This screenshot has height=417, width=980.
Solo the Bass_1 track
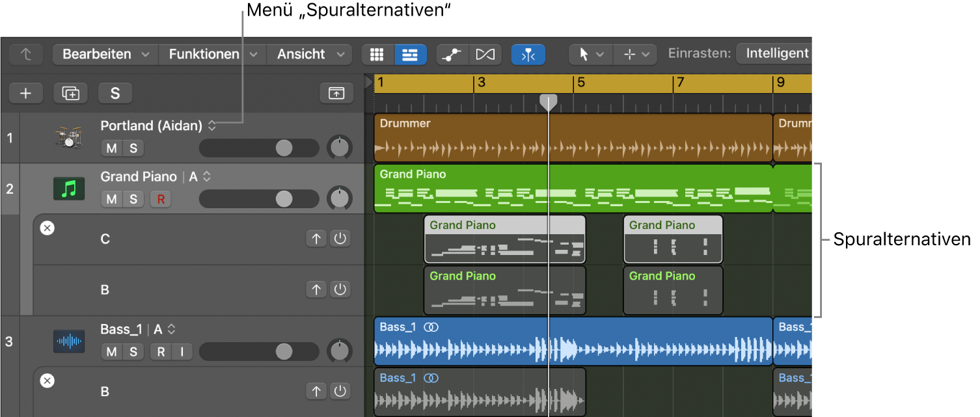[133, 352]
